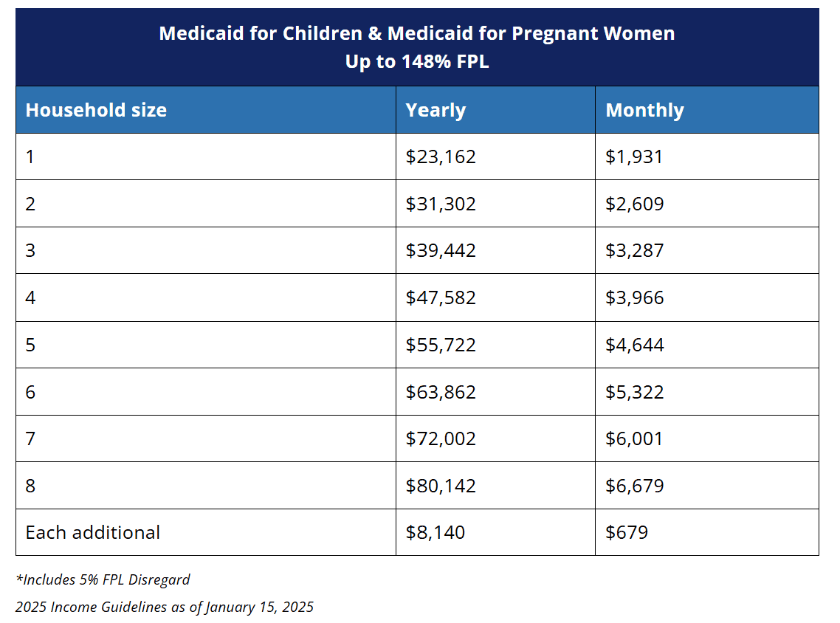Select the $1,931 monthly income cell
Viewport: 840px width, 623px height.
[x=634, y=156]
